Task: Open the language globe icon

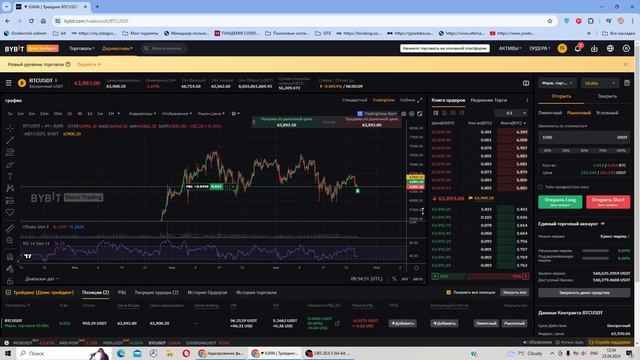Action: (x=610, y=49)
